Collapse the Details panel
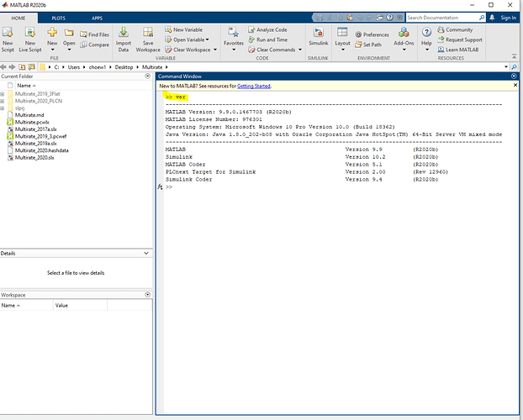 [146, 254]
